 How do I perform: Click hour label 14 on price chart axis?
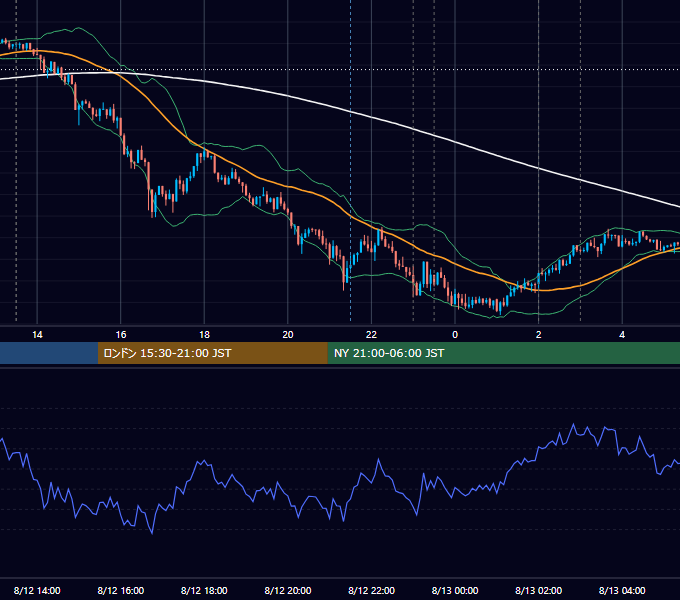tap(37, 335)
